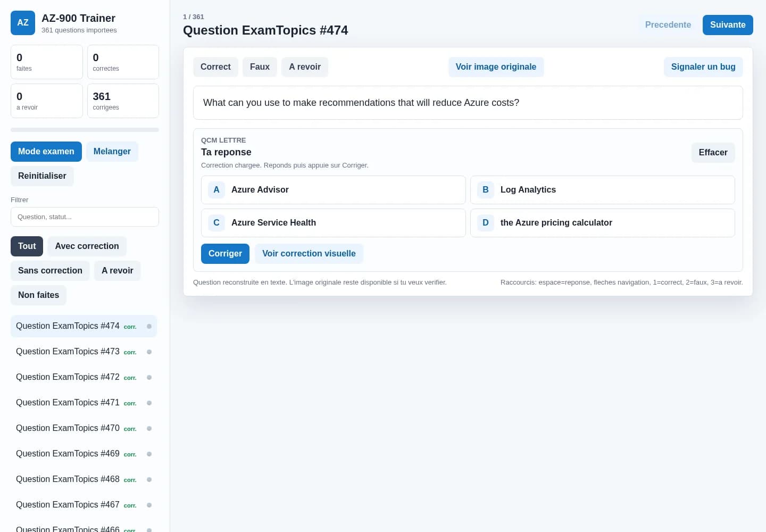The height and width of the screenshot is (532, 766).
Task: Go to the next question with Suivante
Action: 728,25
